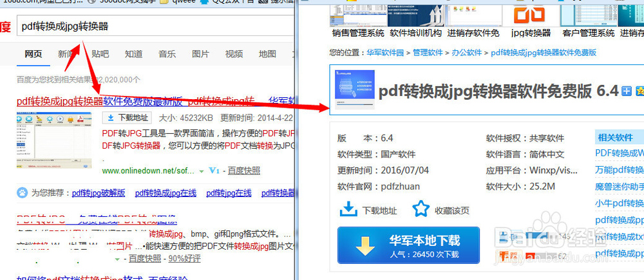Open 百度快照 next to 90%好评
This screenshot has height=280, width=644.
coord(145,259)
